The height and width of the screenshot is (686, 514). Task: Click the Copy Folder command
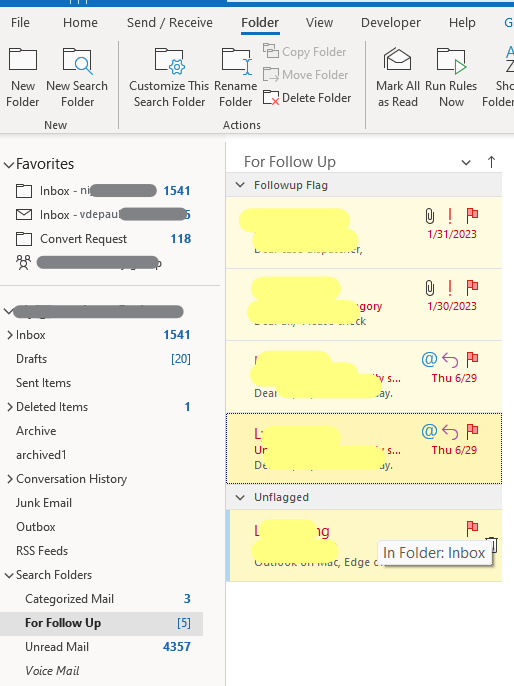pyautogui.click(x=304, y=52)
